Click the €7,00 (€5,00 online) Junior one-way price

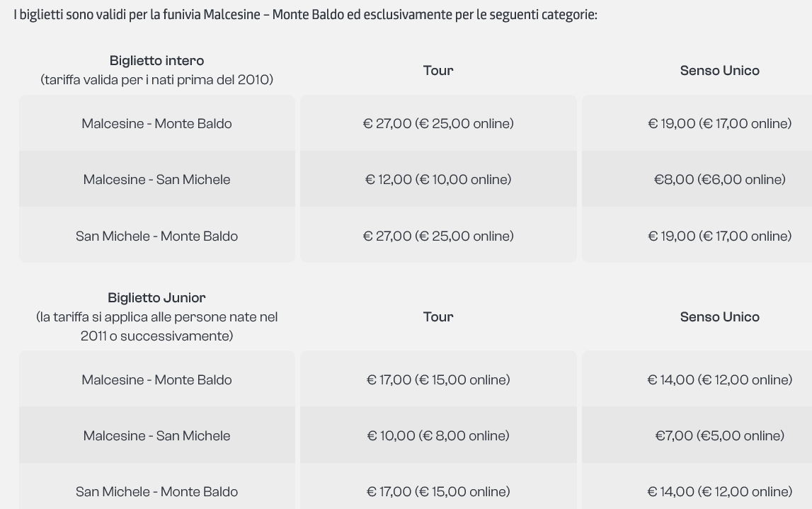pyautogui.click(x=719, y=435)
